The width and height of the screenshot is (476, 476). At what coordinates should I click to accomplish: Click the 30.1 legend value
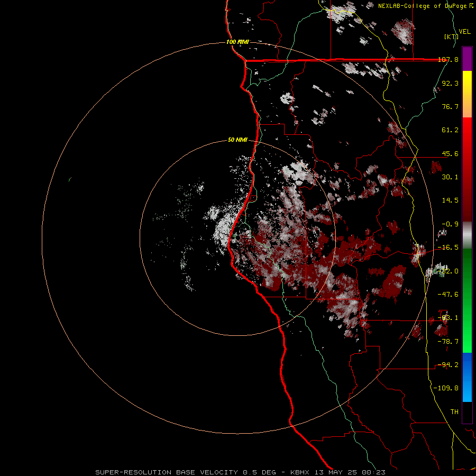point(450,177)
